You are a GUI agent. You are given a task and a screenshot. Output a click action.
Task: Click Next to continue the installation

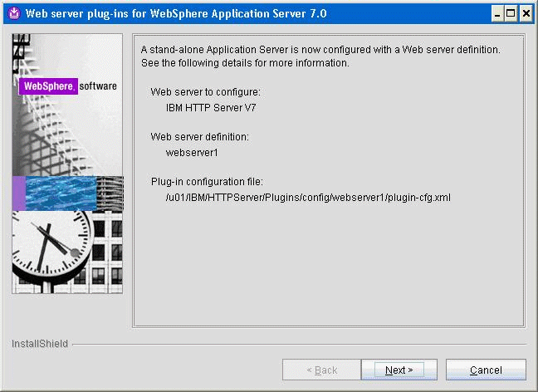click(399, 370)
